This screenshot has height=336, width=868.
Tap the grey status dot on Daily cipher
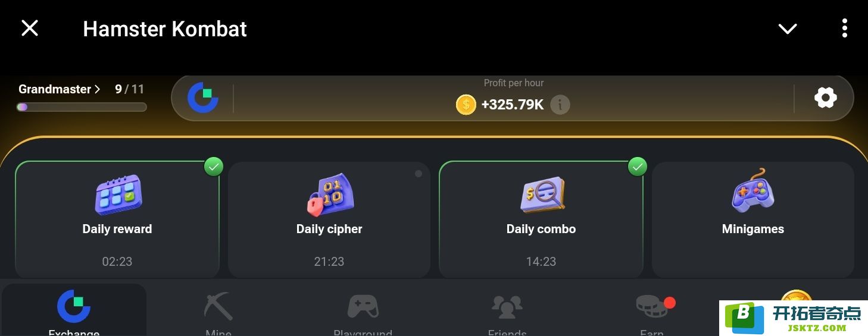(x=419, y=174)
